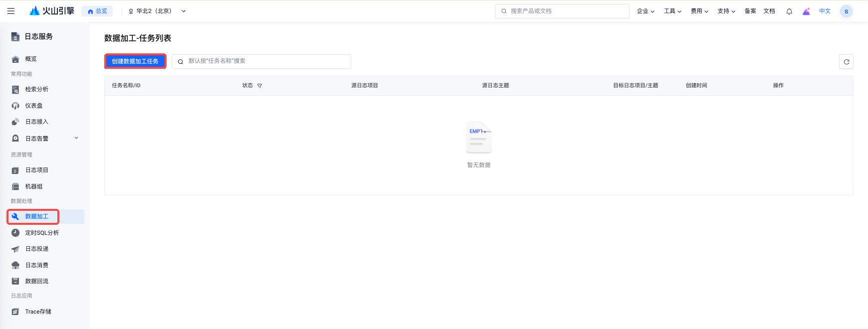The height and width of the screenshot is (329, 868).
Task: Click the 日志接入 icon
Action: click(15, 122)
